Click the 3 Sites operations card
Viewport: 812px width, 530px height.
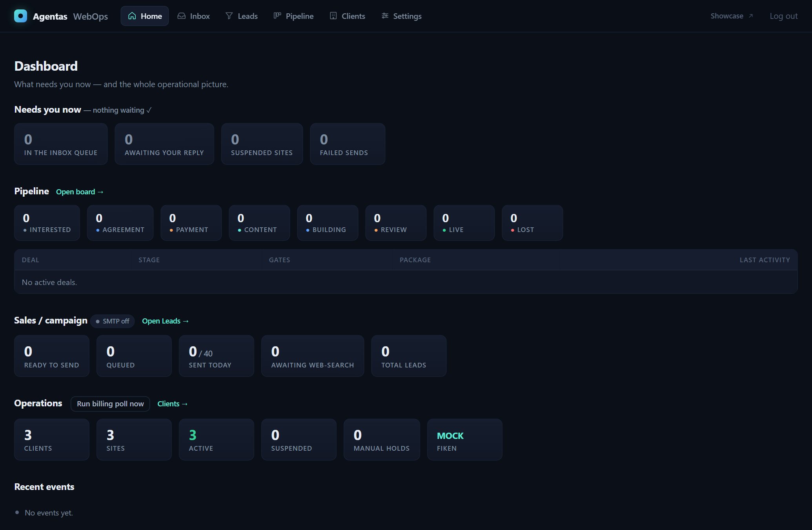134,440
